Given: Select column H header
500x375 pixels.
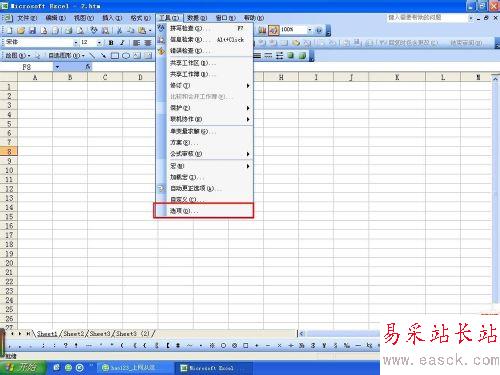Looking at the screenshot, I should point(281,77).
